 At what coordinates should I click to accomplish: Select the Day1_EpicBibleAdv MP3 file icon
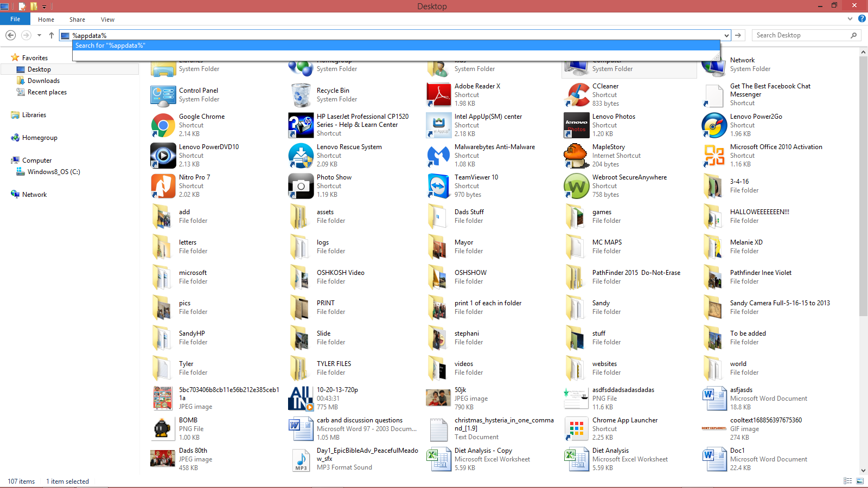[301, 459]
